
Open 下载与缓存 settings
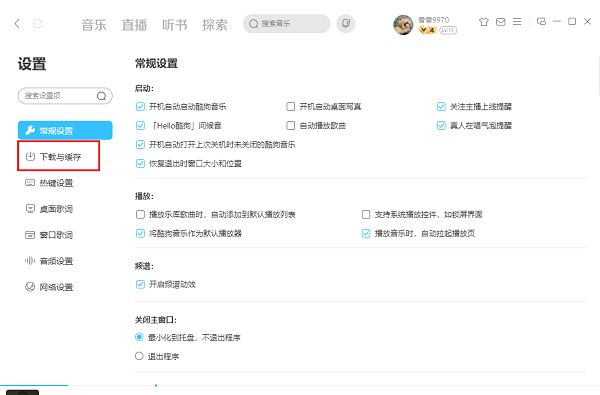click(x=59, y=157)
